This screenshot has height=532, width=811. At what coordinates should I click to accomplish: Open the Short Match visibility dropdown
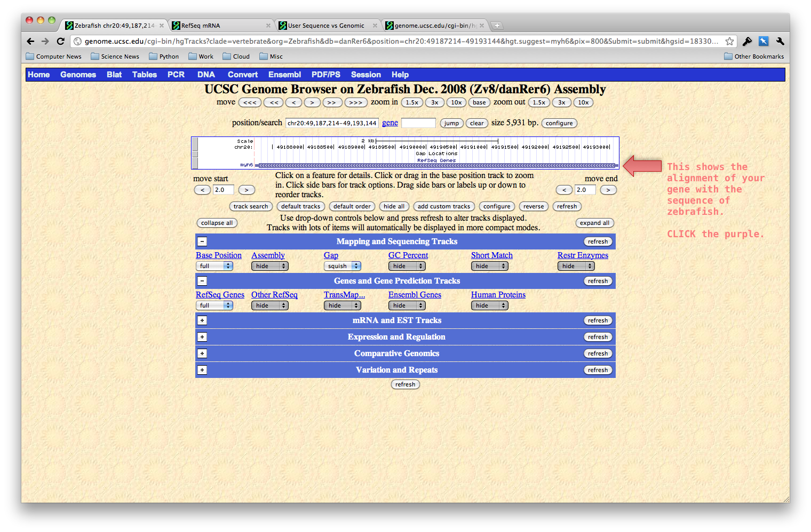490,266
